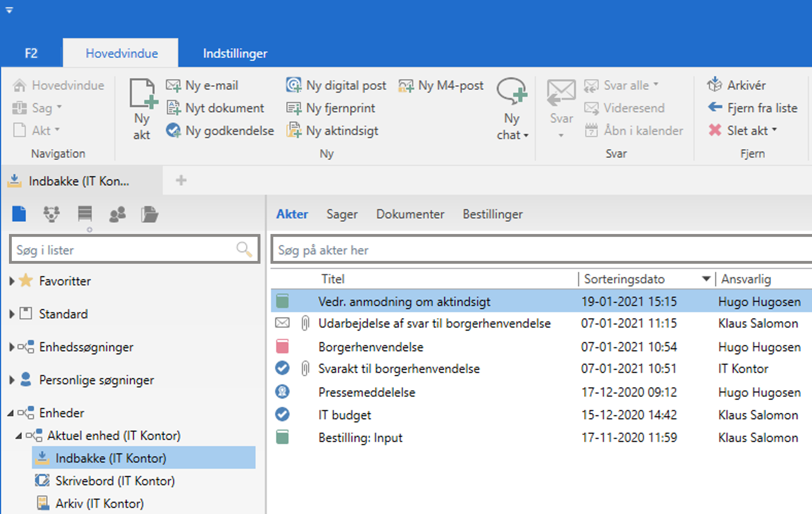812x514 pixels.
Task: Expand the Favoritter node
Action: click(12, 281)
